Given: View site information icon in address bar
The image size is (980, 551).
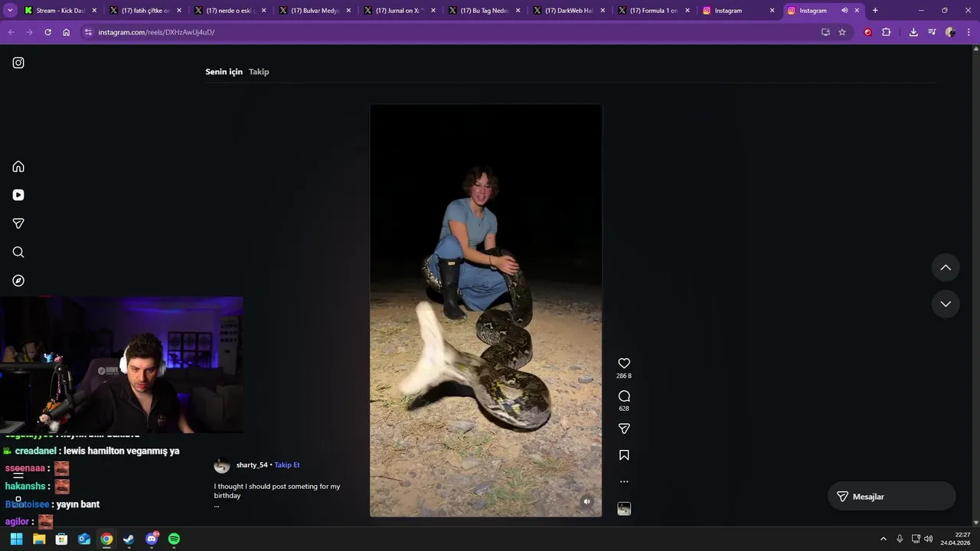Looking at the screenshot, I should 88,32.
